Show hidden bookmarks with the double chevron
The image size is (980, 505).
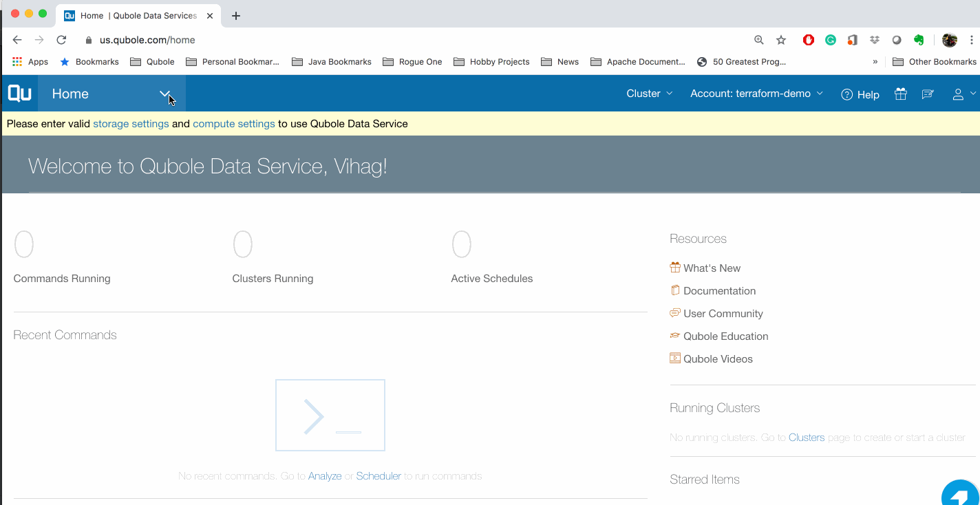875,62
